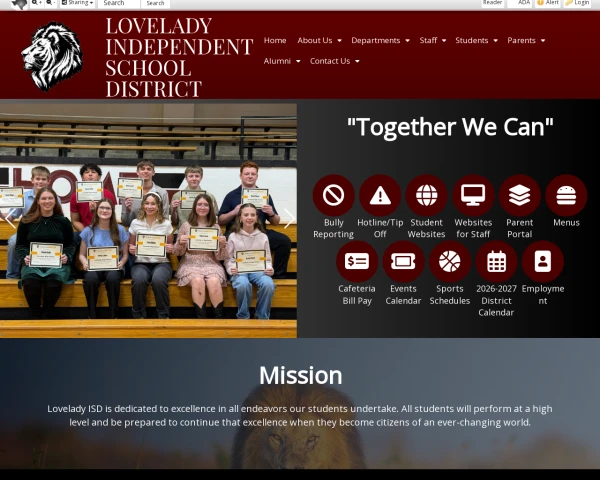The width and height of the screenshot is (600, 480).
Task: Click the Bully Reporting label
Action: click(333, 229)
